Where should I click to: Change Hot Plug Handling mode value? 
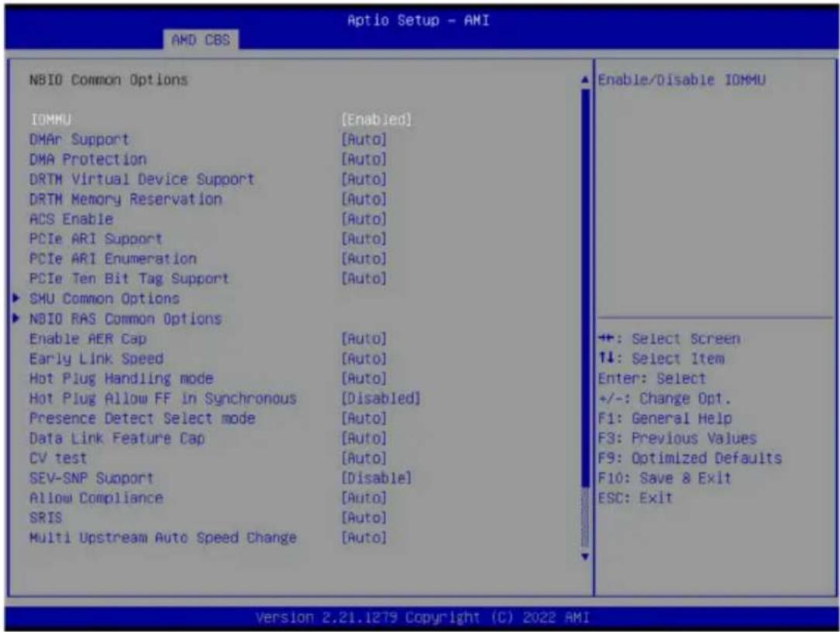[x=363, y=378]
